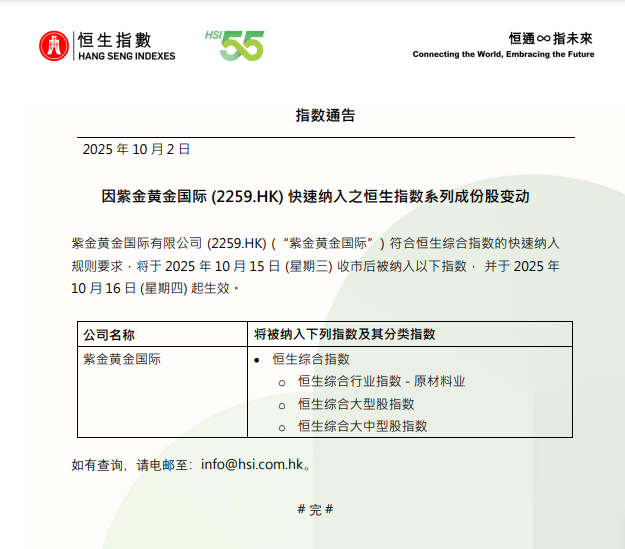Image resolution: width=625 pixels, height=549 pixels.
Task: Click the solid bullet before 恒生综合指数
Action: (x=258, y=359)
